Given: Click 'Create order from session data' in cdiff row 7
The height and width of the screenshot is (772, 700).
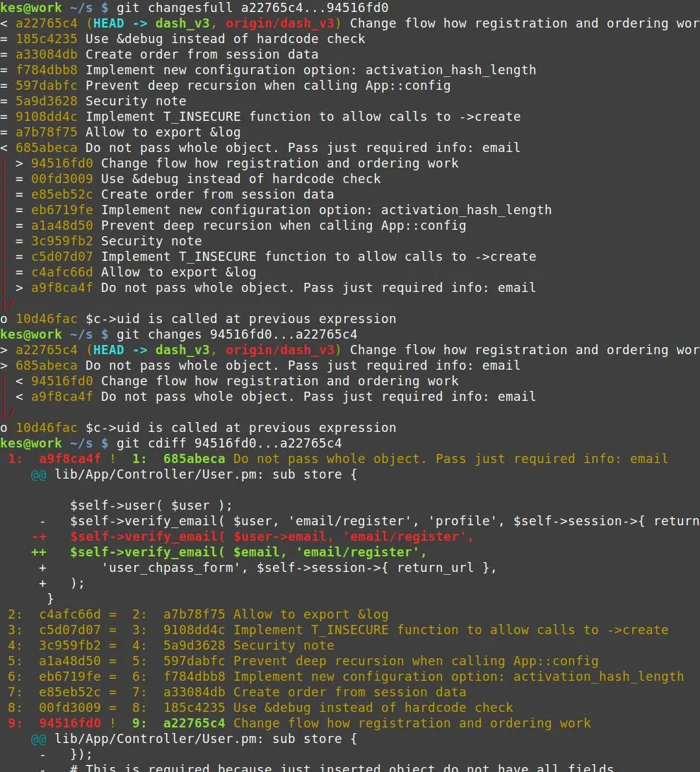Looking at the screenshot, I should click(x=349, y=692).
